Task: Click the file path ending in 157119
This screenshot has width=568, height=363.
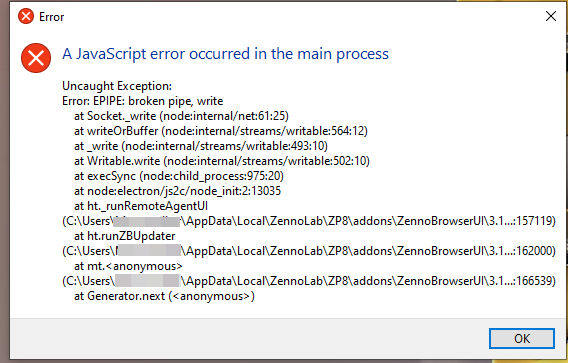Action: (x=309, y=221)
